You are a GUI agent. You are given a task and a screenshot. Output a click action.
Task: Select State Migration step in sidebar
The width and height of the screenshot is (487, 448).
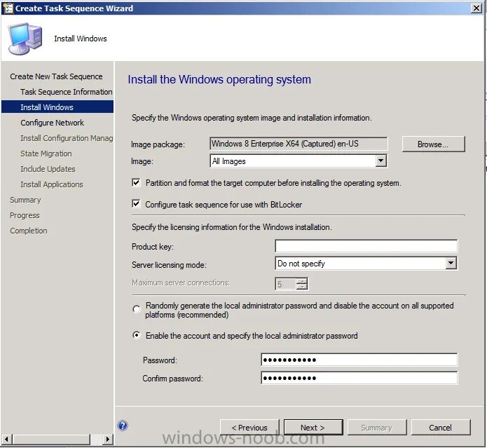[46, 154]
